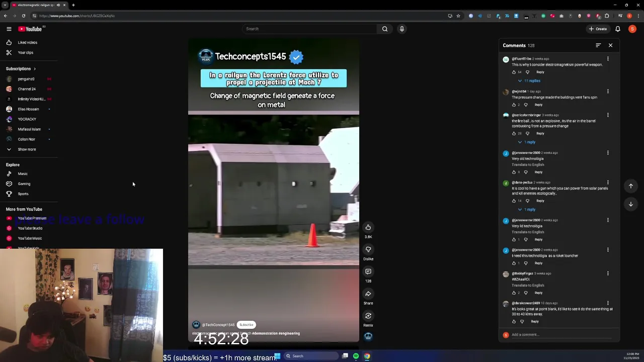Like @FluentTribe's comment
This screenshot has width=644, height=362.
[514, 72]
